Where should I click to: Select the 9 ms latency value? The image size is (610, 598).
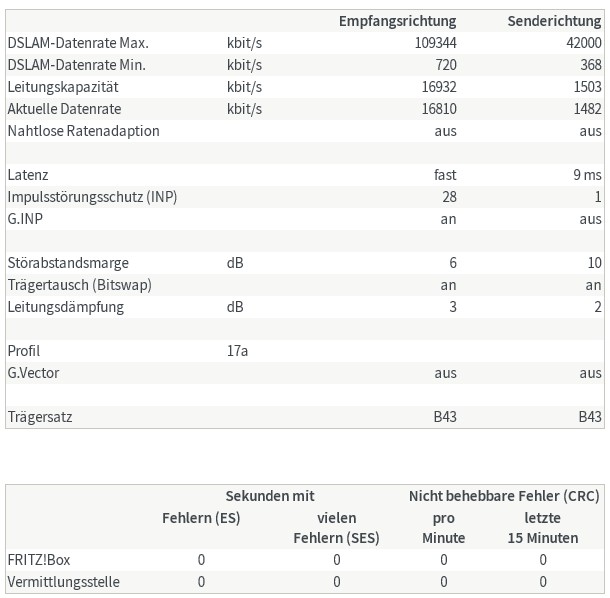tap(587, 175)
